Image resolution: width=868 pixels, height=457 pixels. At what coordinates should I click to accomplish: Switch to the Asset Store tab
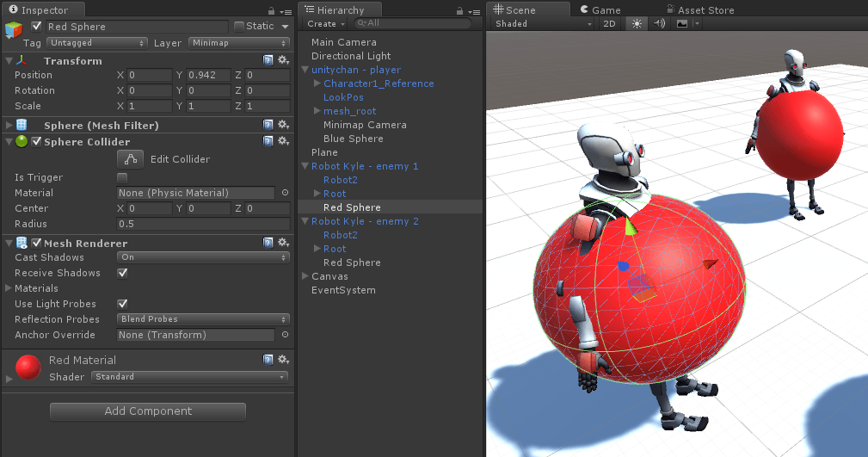699,10
